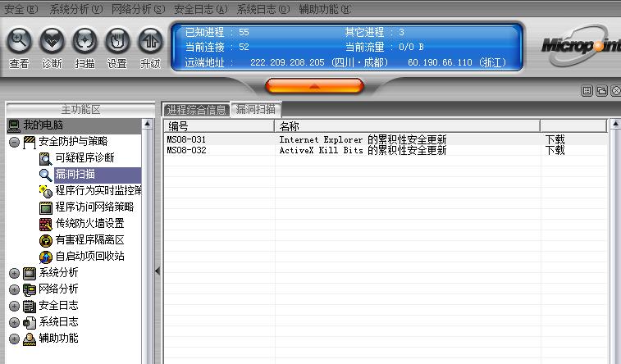Open the 安全日志(A) menu
Viewport: 621px width, 364px height.
tap(202, 9)
